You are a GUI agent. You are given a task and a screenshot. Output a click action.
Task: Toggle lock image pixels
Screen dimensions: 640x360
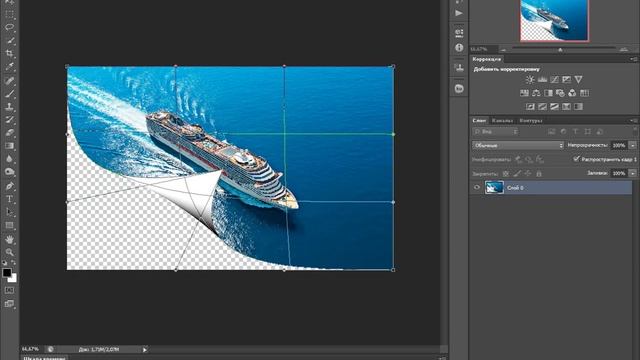click(517, 173)
